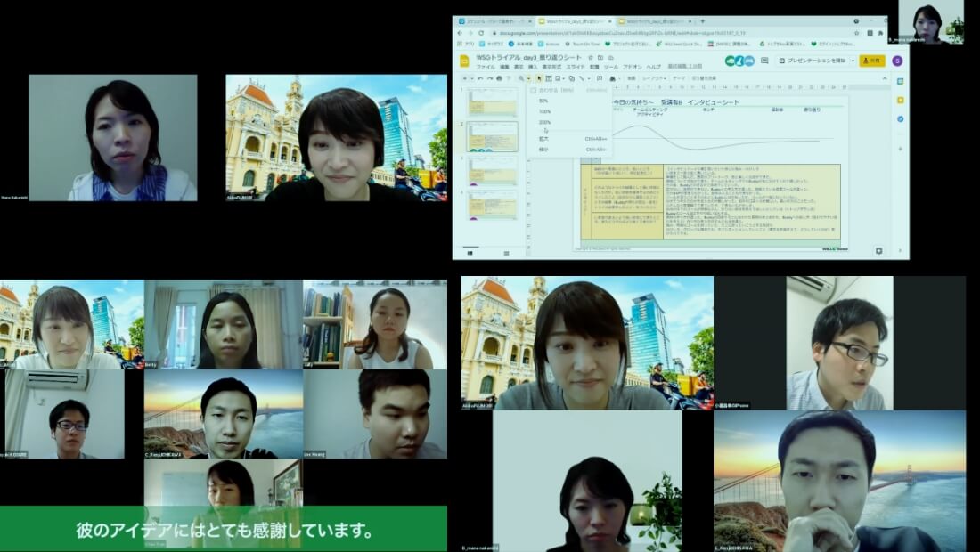Open Google Tasks in the side panel
Image resolution: width=980 pixels, height=552 pixels.
click(x=900, y=118)
